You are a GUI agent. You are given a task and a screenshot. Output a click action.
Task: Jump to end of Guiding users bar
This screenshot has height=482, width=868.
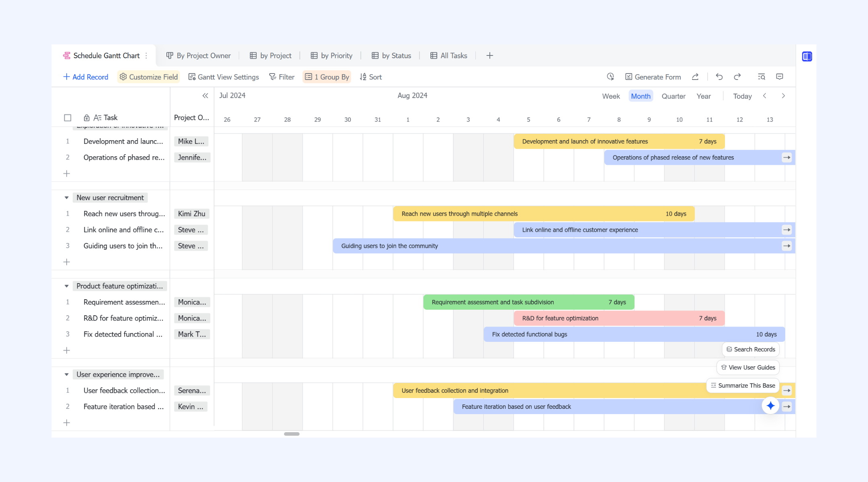click(x=787, y=246)
